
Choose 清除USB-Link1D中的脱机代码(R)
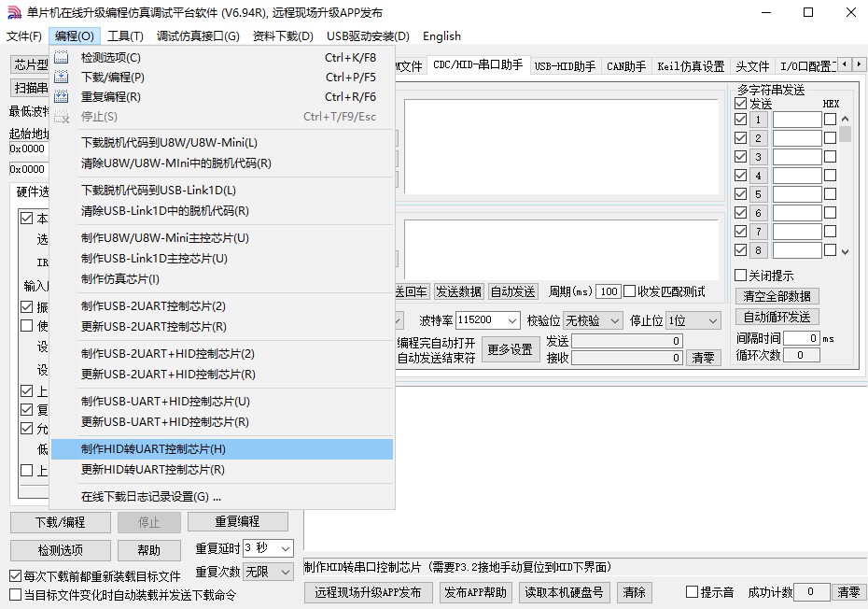(222, 210)
